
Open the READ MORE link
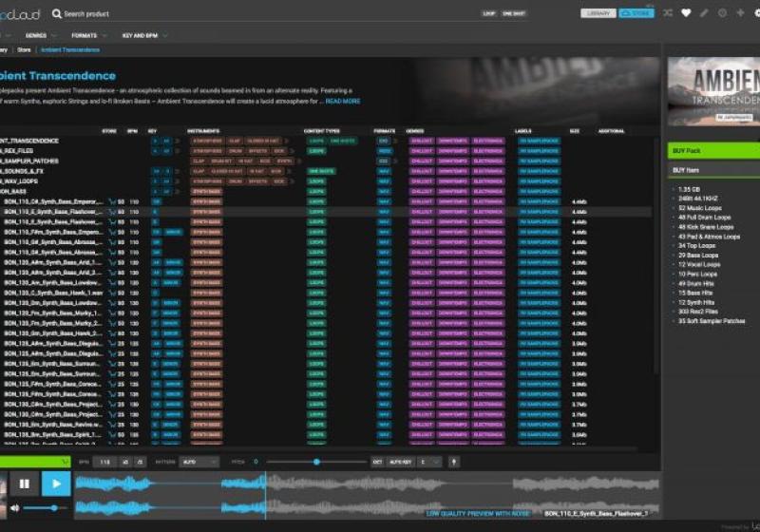click(x=344, y=101)
